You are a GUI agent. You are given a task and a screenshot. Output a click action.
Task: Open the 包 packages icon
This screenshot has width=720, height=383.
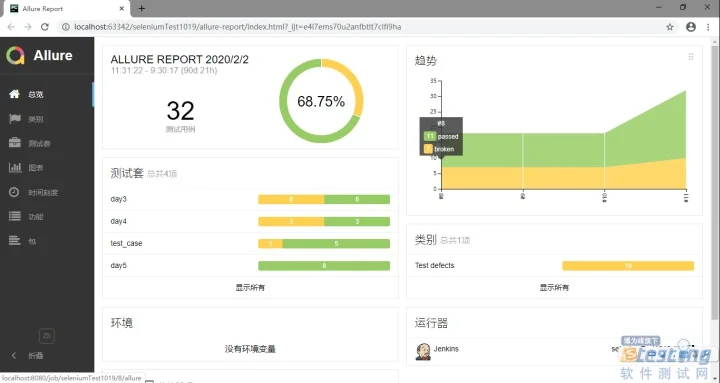tap(15, 241)
